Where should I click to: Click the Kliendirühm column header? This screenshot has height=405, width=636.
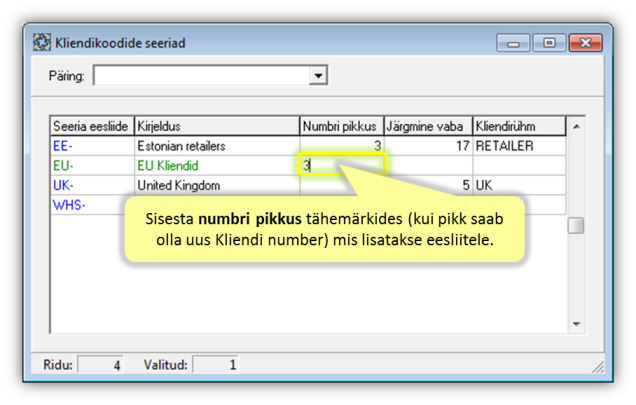point(519,126)
